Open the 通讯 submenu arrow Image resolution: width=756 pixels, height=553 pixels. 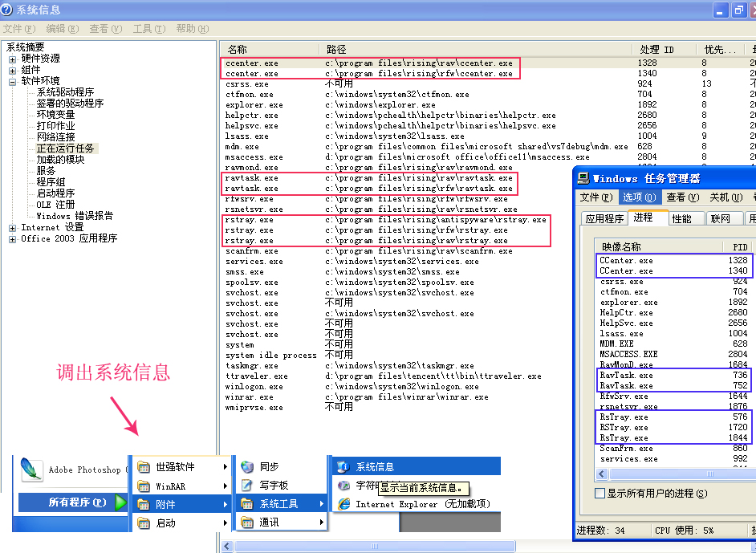tap(321, 523)
